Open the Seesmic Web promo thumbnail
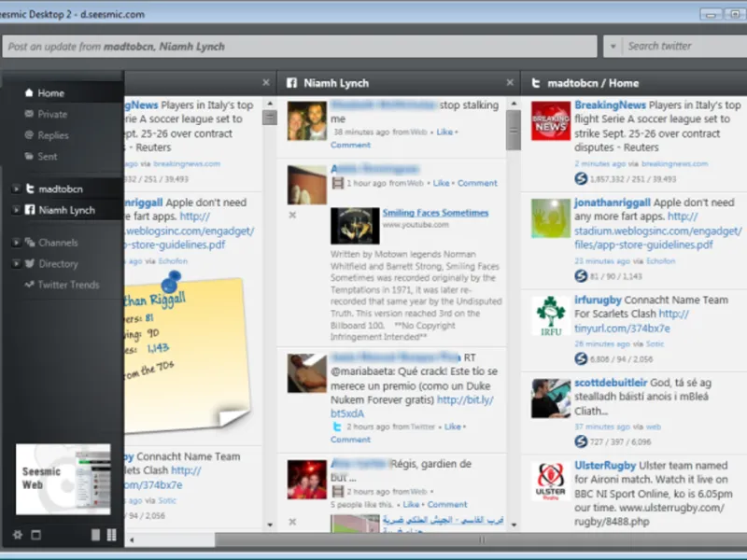Viewport: 747px width, 560px height. 63,479
